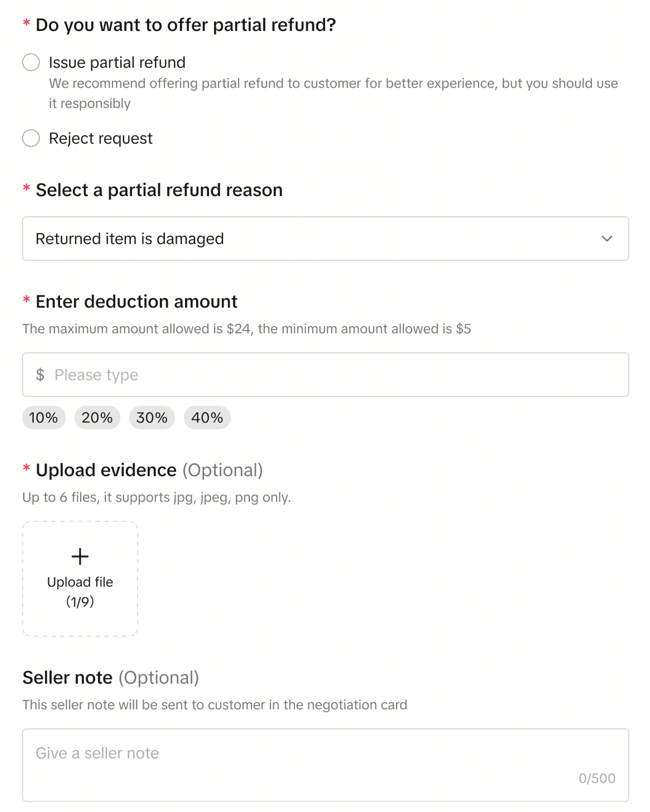Pick the 40% deduction chip
Viewport: 650px width, 812px height.
click(207, 417)
